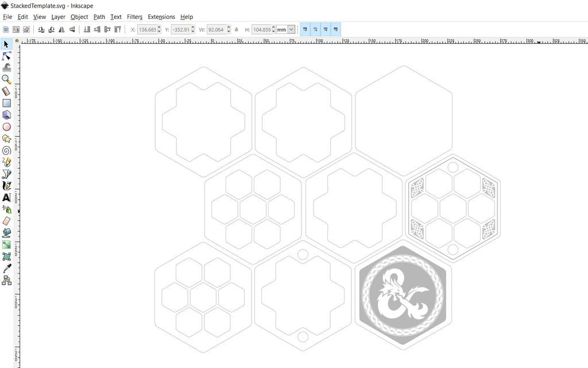Toggle move gradients with objects
Viewport: 588px width, 368px height.
click(x=326, y=29)
